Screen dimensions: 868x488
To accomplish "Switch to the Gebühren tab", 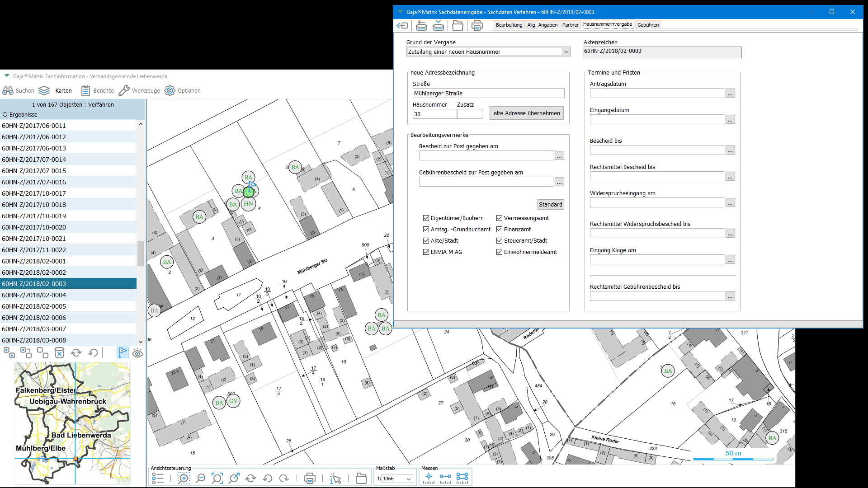I will point(648,25).
